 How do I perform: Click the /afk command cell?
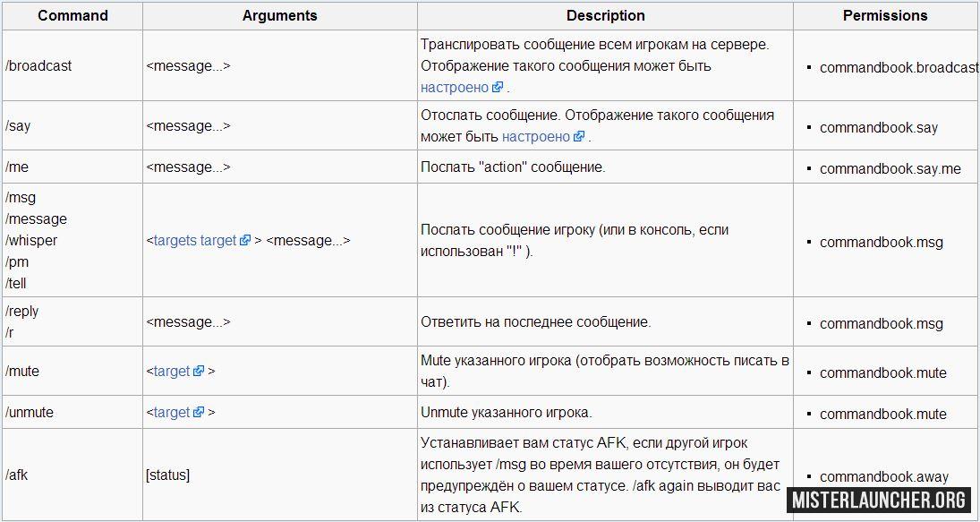pyautogui.click(x=72, y=475)
